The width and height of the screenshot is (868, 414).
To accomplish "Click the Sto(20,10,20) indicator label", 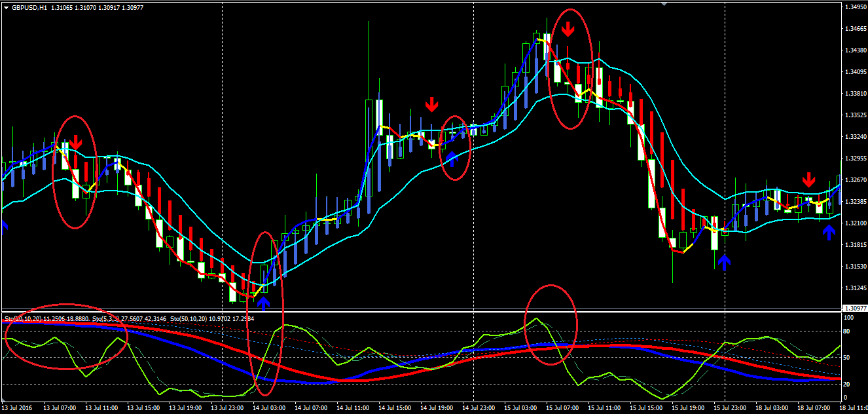I will point(22,318).
